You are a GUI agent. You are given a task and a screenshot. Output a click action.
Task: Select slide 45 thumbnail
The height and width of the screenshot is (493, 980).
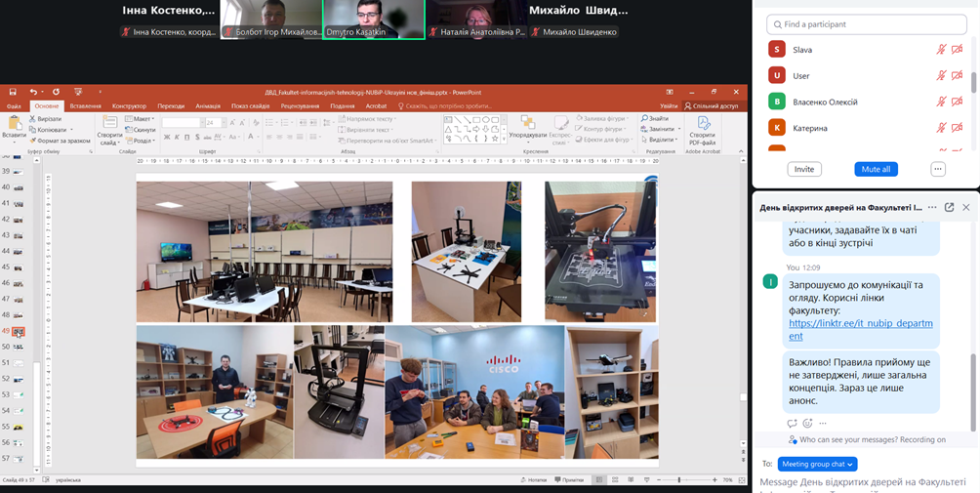pos(19,267)
